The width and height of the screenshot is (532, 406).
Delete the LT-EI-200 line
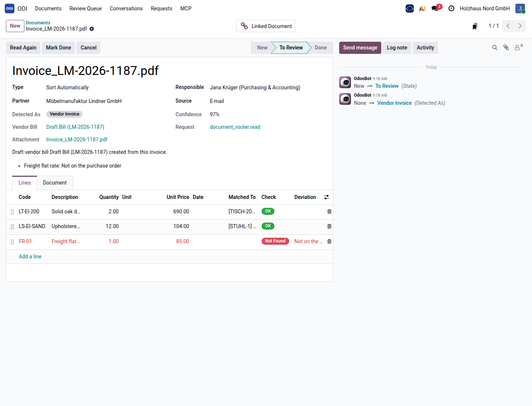329,211
